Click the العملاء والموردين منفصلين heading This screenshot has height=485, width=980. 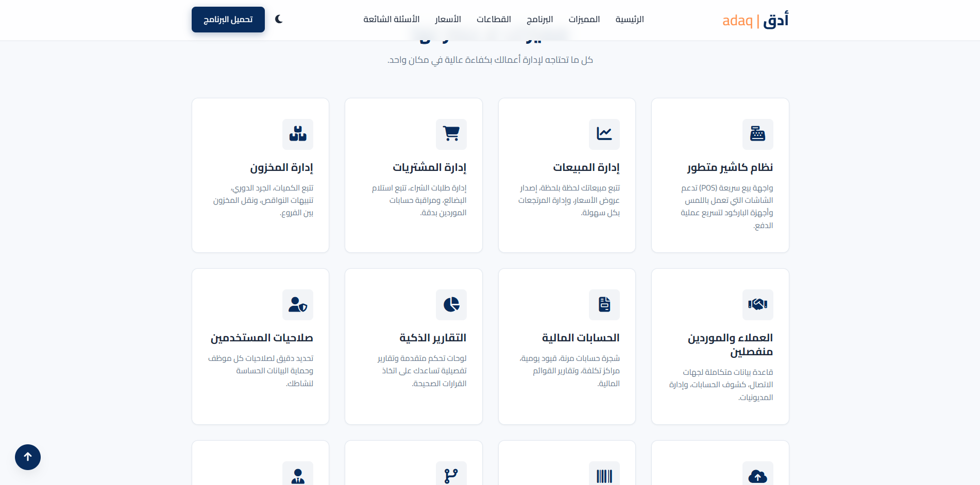click(731, 344)
